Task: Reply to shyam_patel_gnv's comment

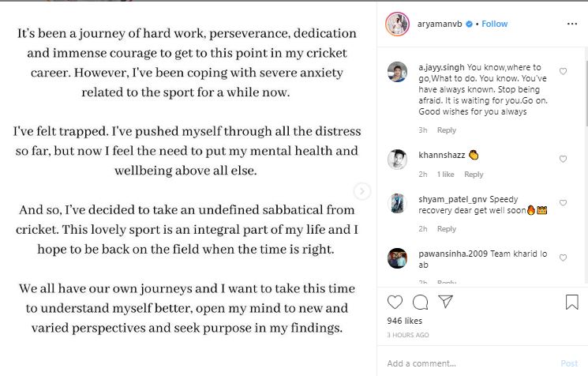Action: pos(447,229)
